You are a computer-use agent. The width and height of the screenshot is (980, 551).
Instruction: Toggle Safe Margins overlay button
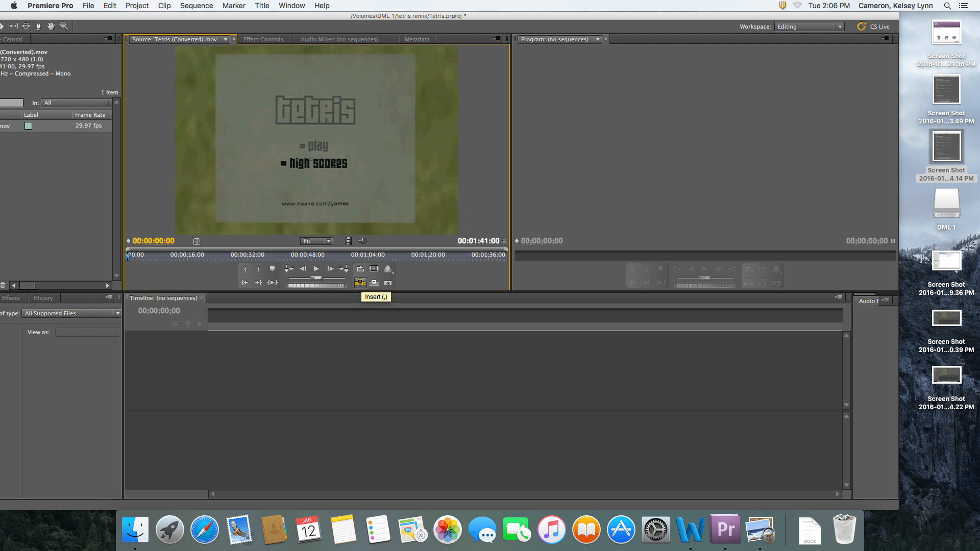coord(374,269)
